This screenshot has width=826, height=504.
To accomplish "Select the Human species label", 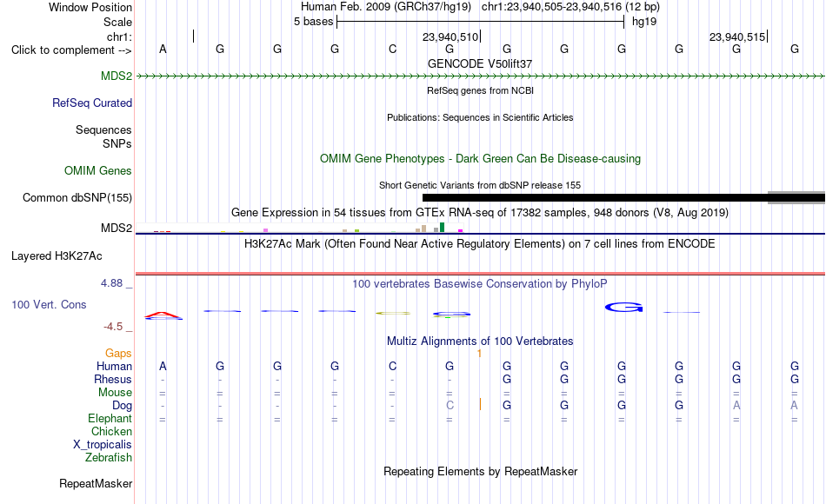I will coord(114,366).
